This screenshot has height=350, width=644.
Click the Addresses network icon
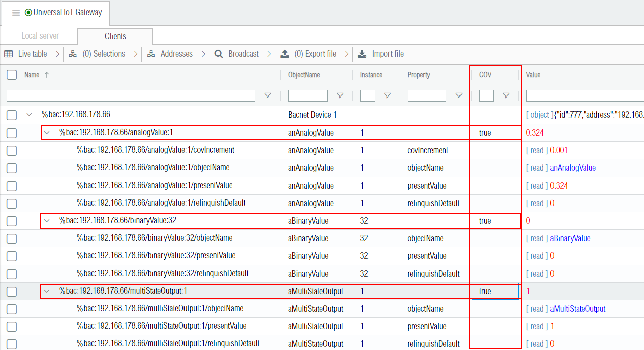151,54
